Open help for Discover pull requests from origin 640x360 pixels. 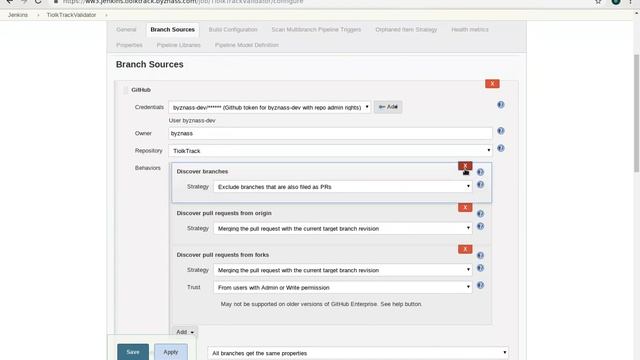[480, 213]
